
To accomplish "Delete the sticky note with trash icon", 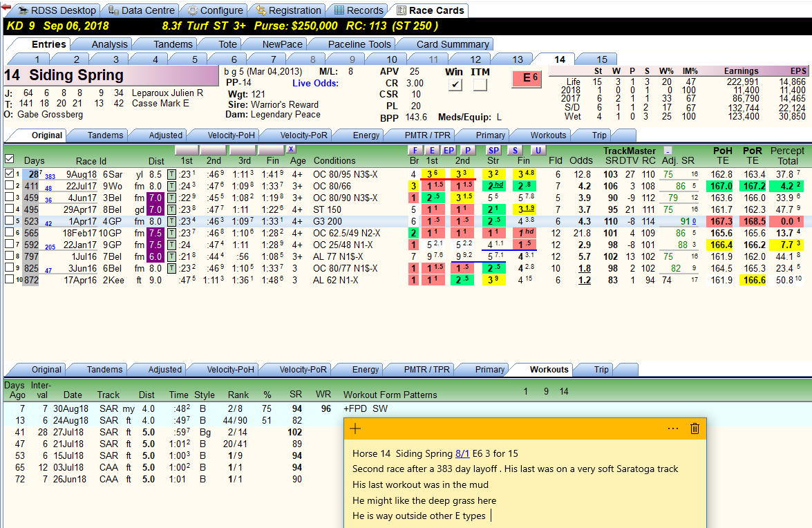I will click(695, 428).
